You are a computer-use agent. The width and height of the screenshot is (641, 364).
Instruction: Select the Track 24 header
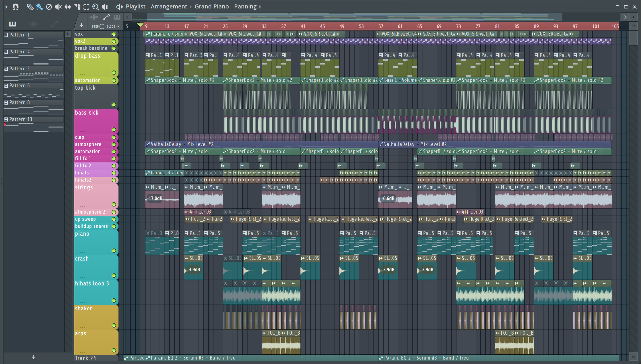96,358
